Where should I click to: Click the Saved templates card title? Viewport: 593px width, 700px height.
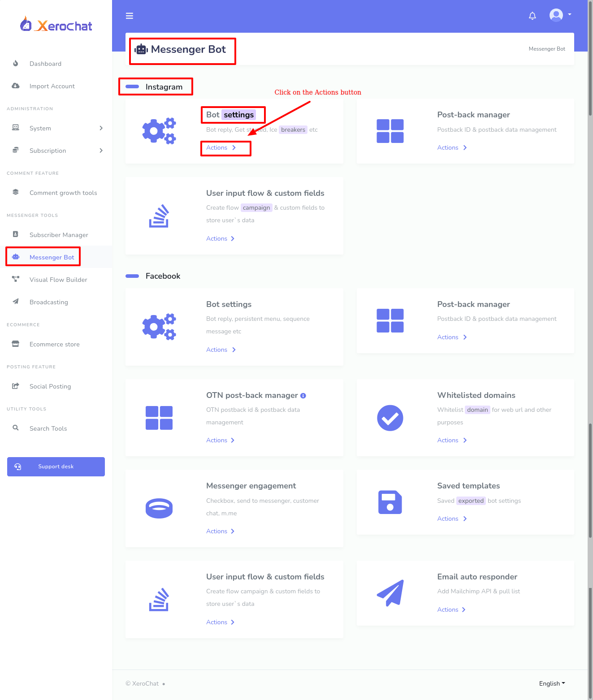[468, 486]
